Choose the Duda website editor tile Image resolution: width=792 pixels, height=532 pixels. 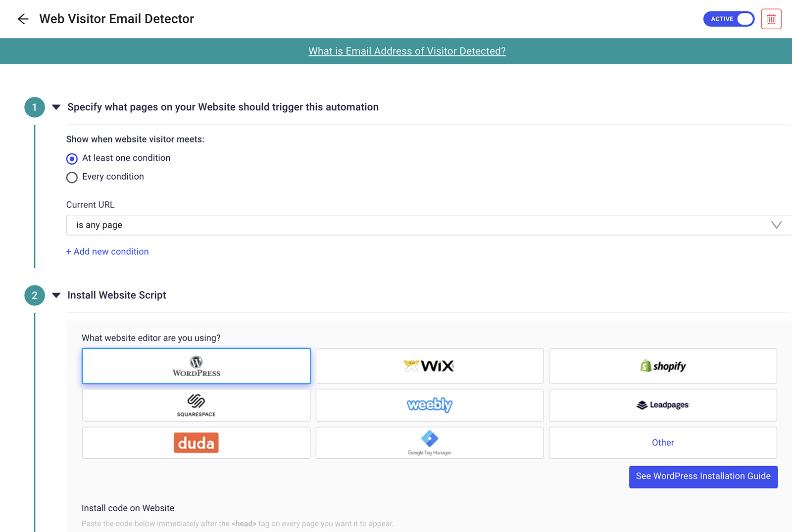197,443
